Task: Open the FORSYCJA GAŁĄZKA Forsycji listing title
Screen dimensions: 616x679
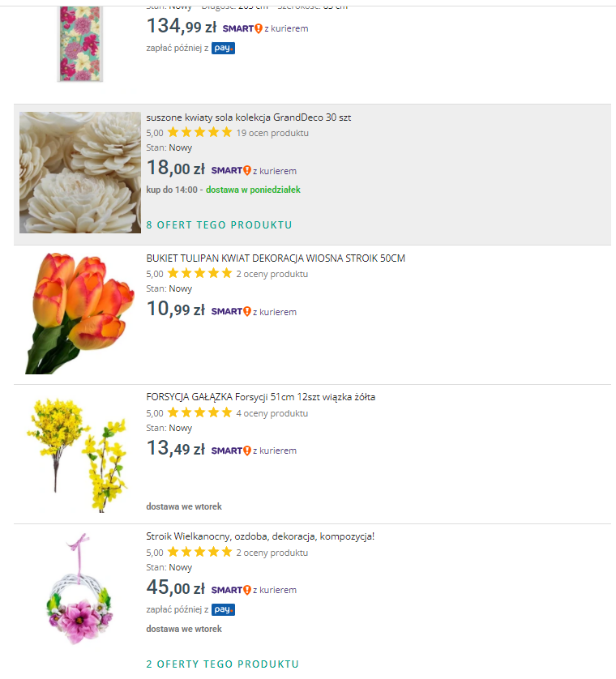Action: point(261,397)
